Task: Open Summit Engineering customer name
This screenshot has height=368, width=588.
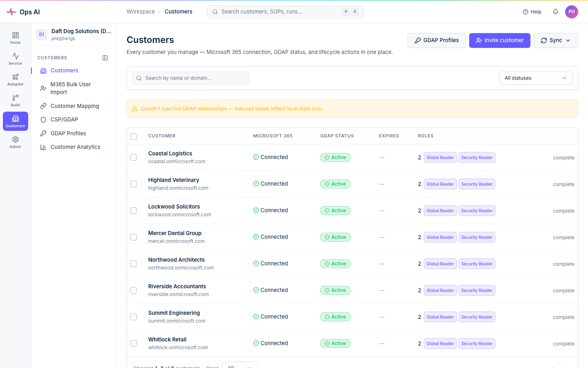Action: tap(174, 313)
